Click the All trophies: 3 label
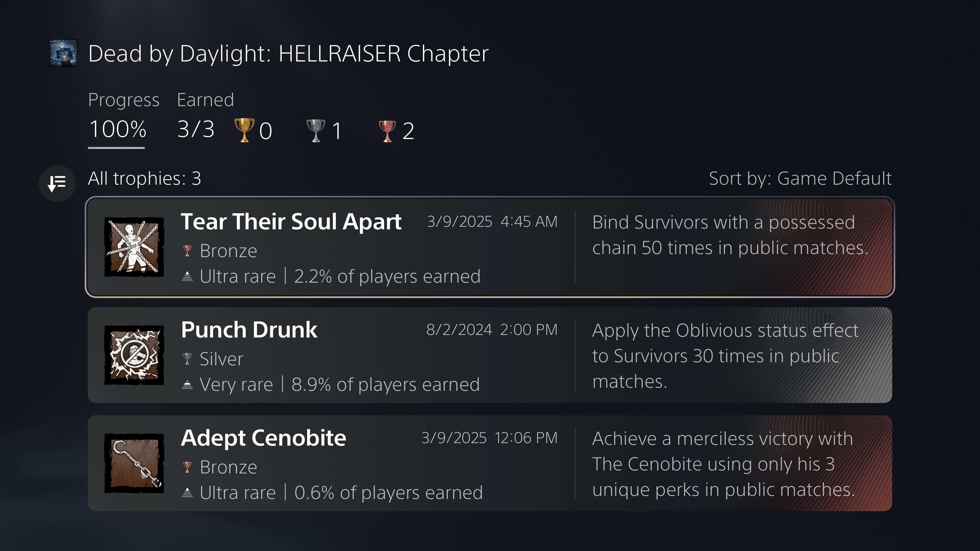 coord(144,178)
